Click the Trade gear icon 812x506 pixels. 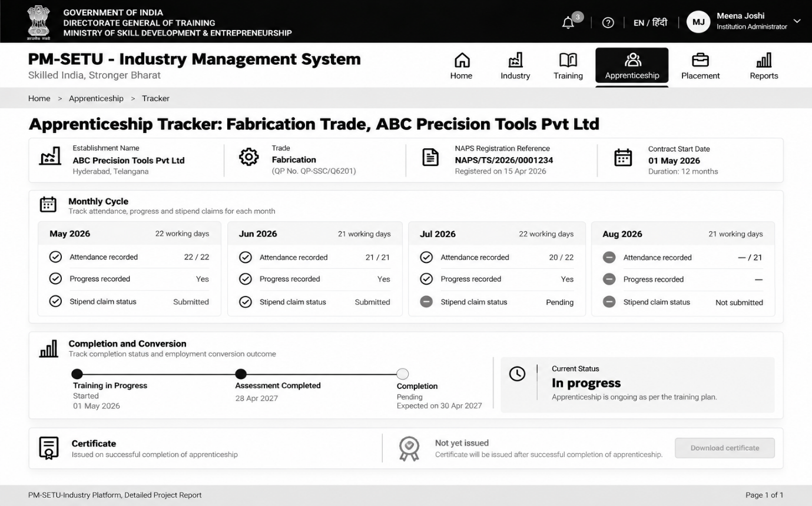point(249,157)
